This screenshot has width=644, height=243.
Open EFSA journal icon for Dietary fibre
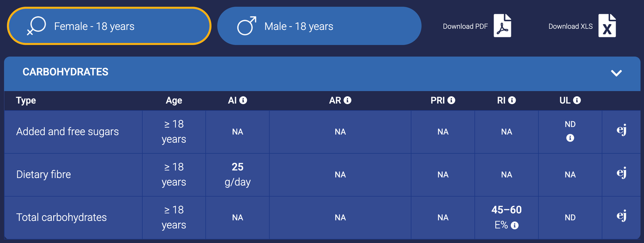621,173
